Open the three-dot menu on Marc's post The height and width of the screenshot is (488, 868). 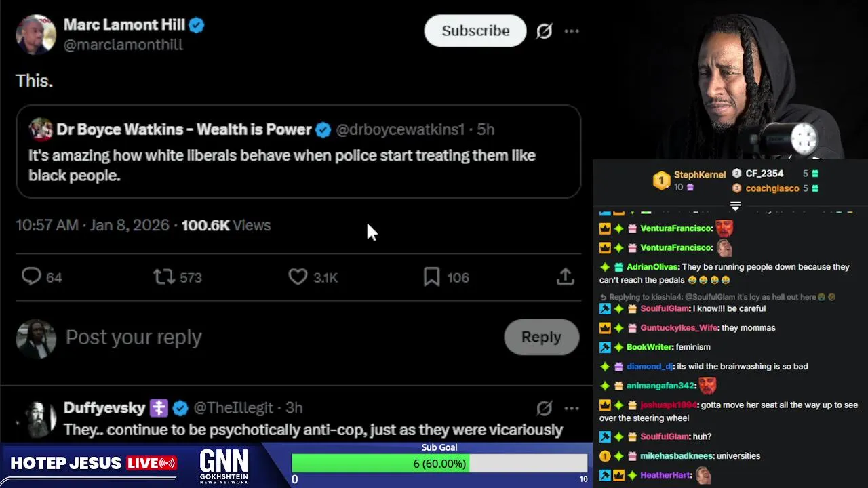point(572,31)
